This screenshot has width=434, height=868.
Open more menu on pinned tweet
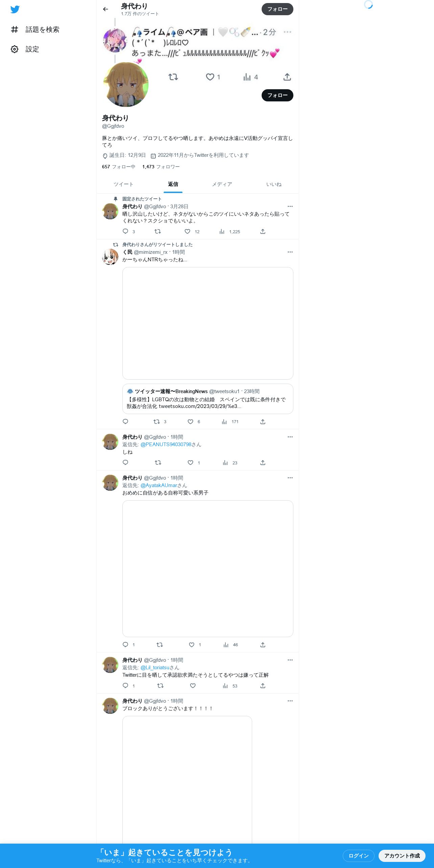tap(290, 207)
